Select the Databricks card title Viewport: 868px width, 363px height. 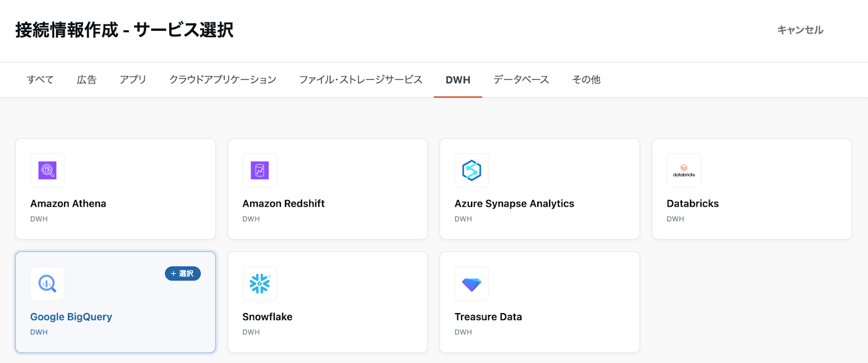[693, 203]
